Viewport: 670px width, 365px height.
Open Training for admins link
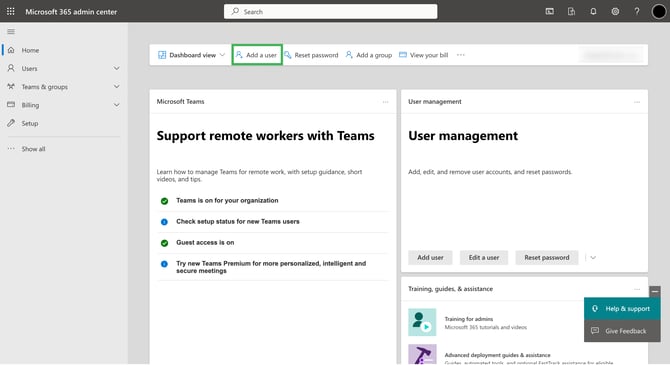(x=469, y=319)
